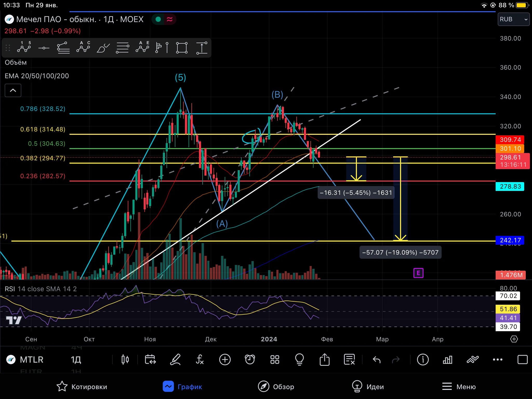Choose the Fibonacci retracement tool
The height and width of the screenshot is (399, 532).
tap(63, 48)
